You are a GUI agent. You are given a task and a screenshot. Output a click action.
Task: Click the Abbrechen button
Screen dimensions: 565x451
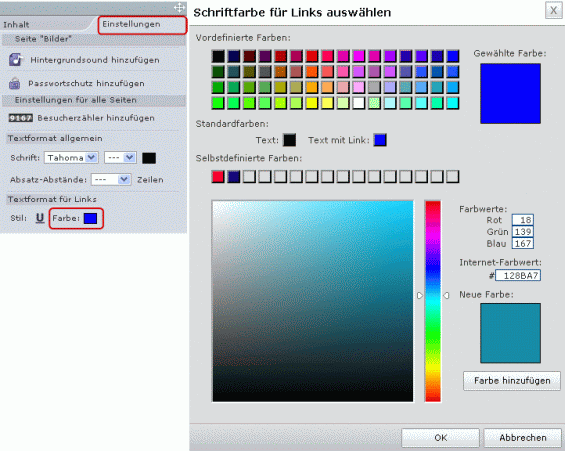522,437
